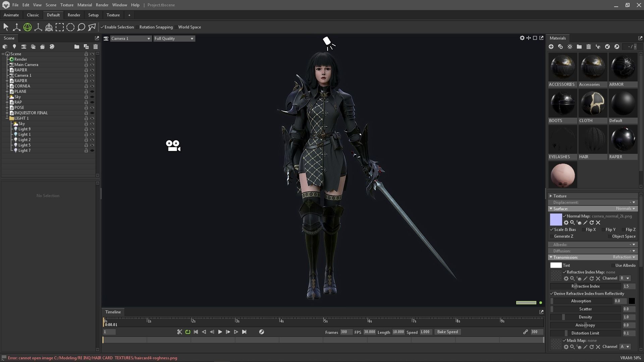Toggle visibility of Light 7
Image resolution: width=644 pixels, height=362 pixels.
(92, 150)
